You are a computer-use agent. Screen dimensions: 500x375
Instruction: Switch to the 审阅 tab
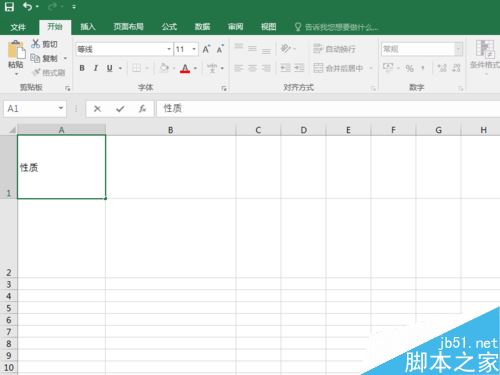pos(235,27)
